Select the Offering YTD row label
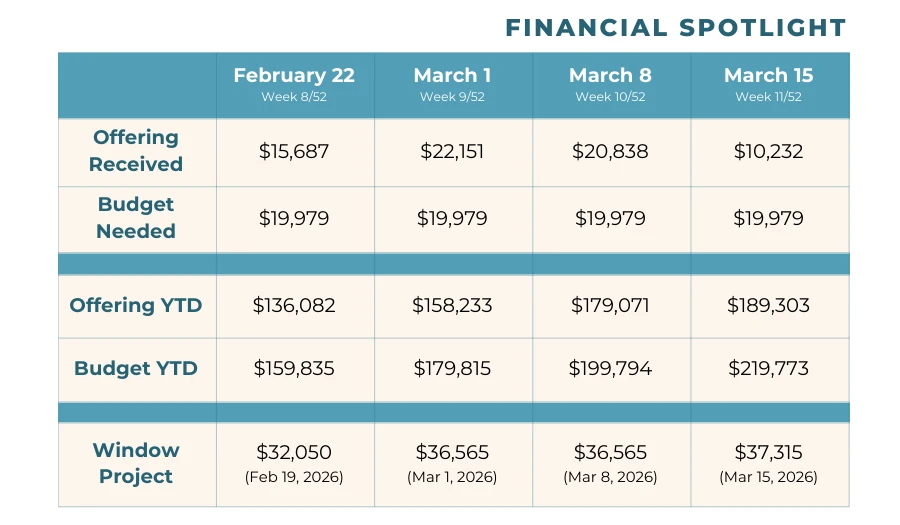This screenshot has width=900, height=525. coord(136,305)
